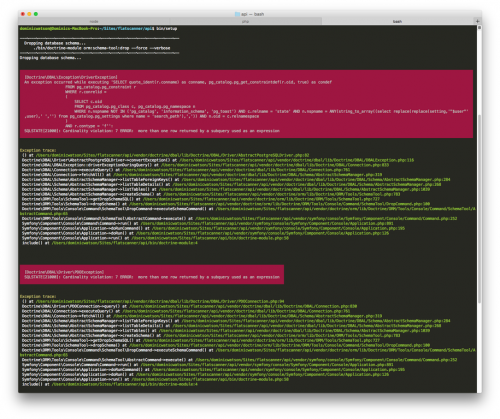This screenshot has height=419, width=500.
Task: Open a new tab with the plus button
Action: click(477, 21)
